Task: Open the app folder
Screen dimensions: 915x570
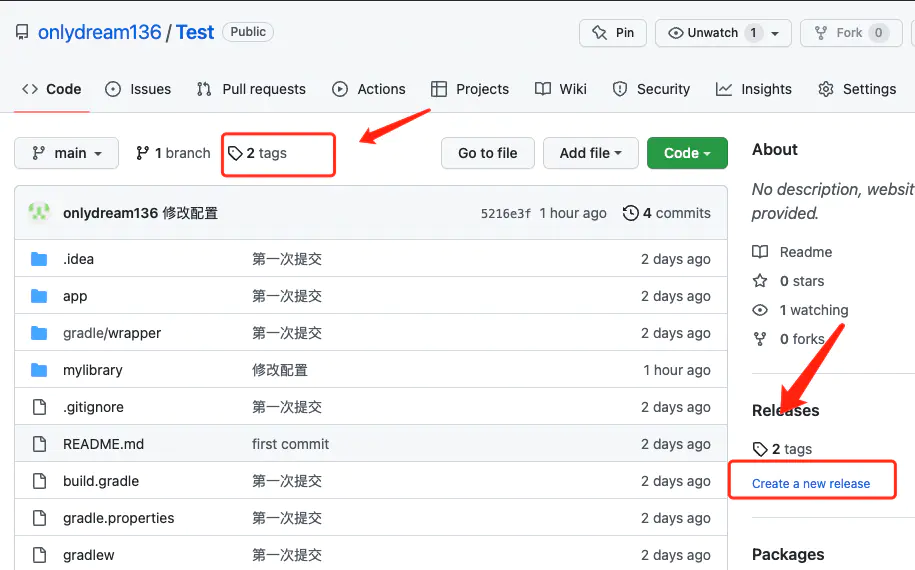Action: (75, 296)
